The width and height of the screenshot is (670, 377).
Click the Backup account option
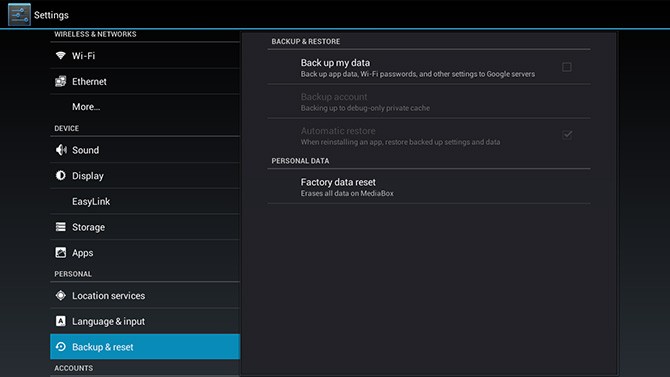click(429, 101)
